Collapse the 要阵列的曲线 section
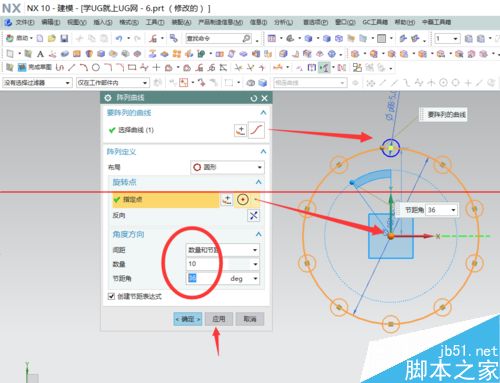 click(x=263, y=113)
